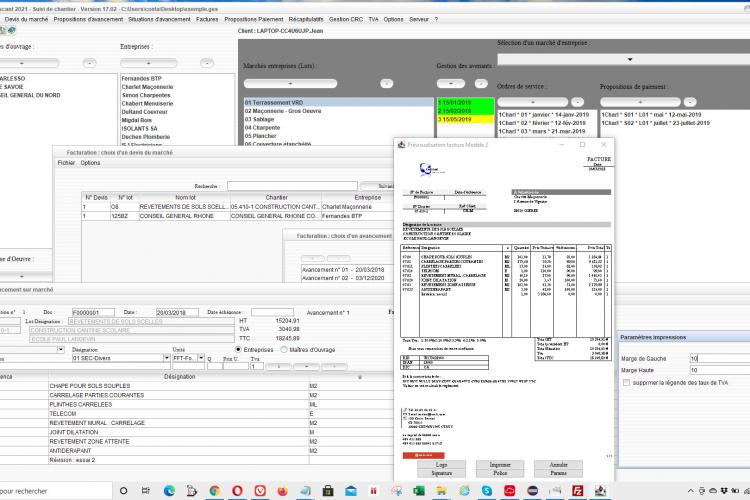The image size is (750, 500).
Task: Add an ordre de service with plus
Action: (533, 102)
